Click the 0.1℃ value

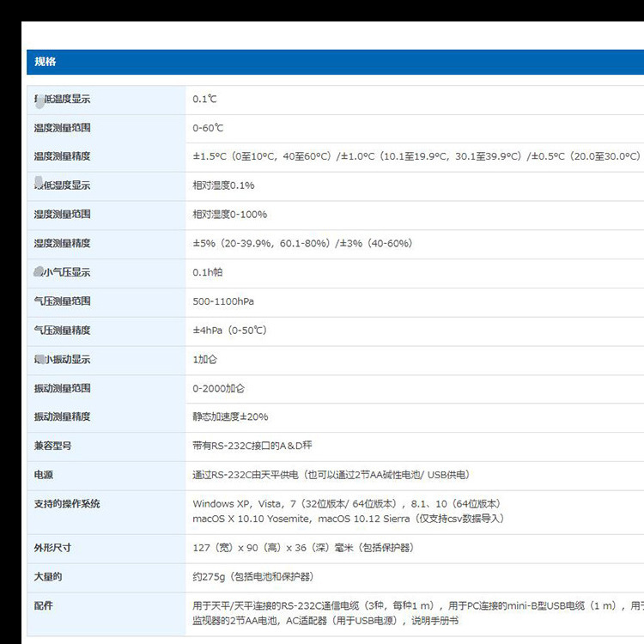click(204, 99)
